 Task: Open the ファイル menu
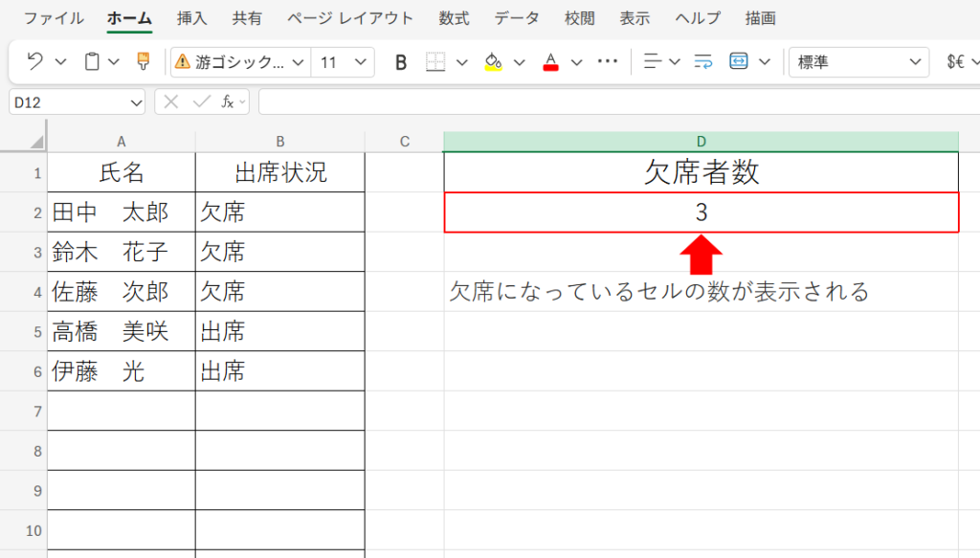pyautogui.click(x=53, y=18)
